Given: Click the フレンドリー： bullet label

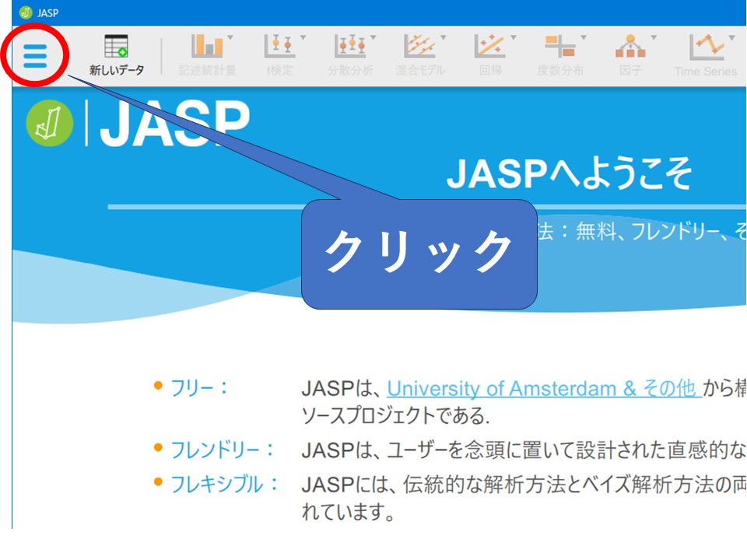Looking at the screenshot, I should pyautogui.click(x=223, y=450).
